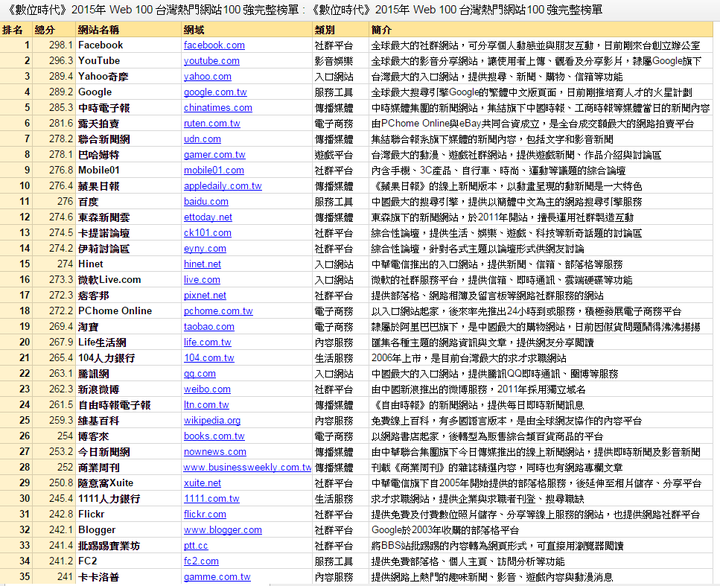This screenshot has height=586, width=720.
Task: Open pchome.com.tw link
Action: click(x=218, y=311)
